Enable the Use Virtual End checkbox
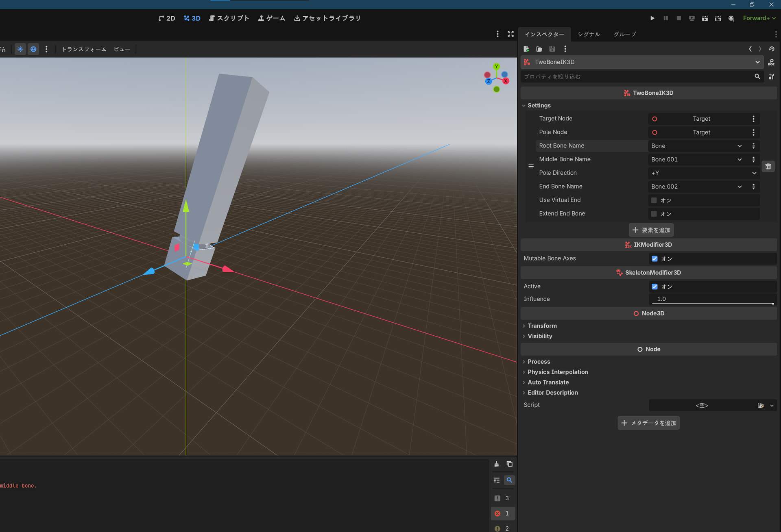The image size is (781, 532). pos(654,200)
